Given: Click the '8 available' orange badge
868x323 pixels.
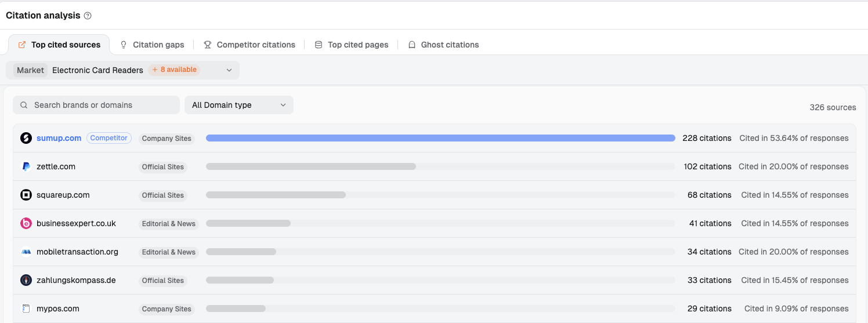Looking at the screenshot, I should (175, 70).
